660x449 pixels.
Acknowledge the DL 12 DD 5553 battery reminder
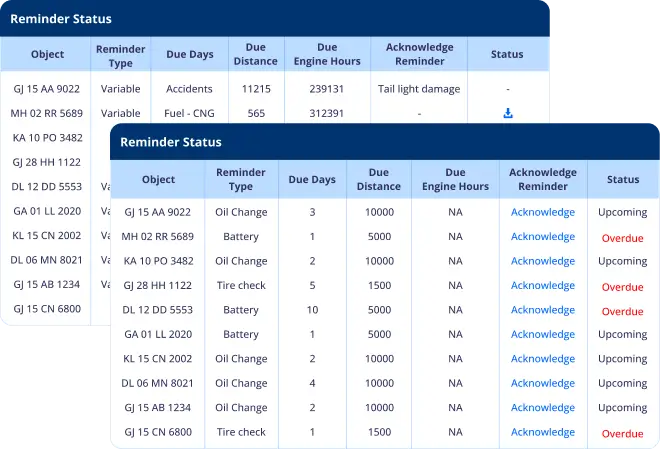tap(543, 310)
